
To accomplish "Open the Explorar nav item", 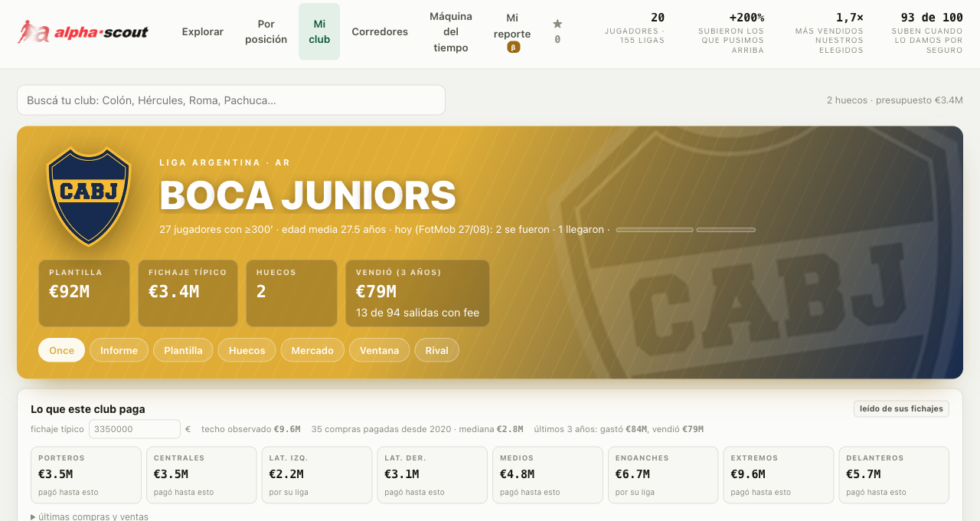I will tap(203, 31).
